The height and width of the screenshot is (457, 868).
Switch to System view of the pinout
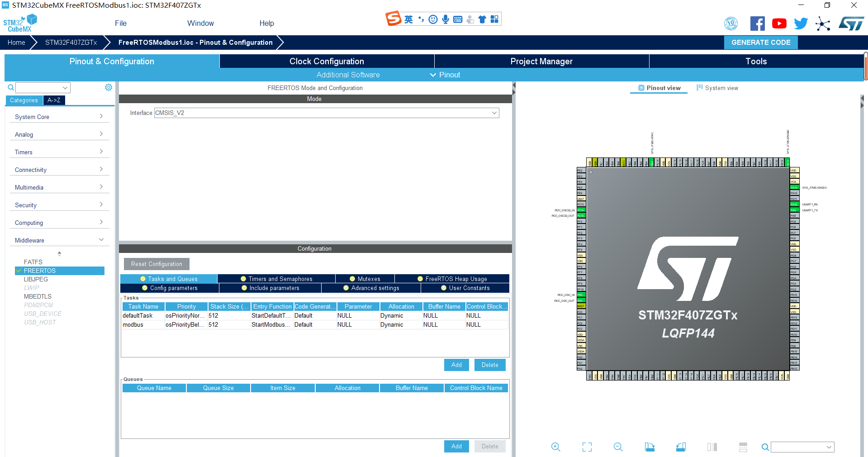717,88
